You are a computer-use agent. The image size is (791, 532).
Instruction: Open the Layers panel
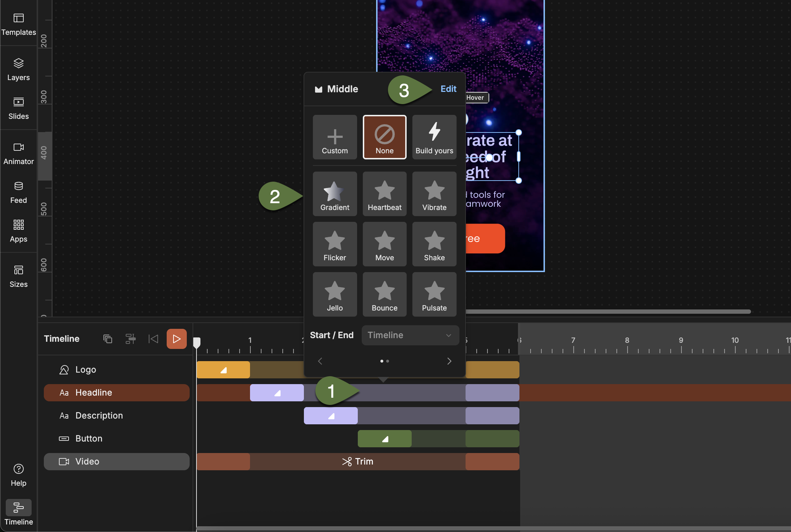(19, 70)
